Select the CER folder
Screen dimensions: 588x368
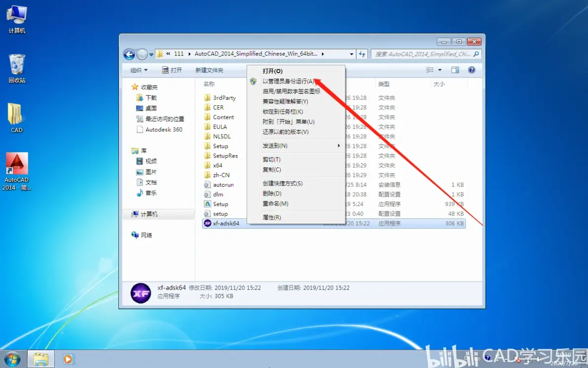[x=214, y=107]
